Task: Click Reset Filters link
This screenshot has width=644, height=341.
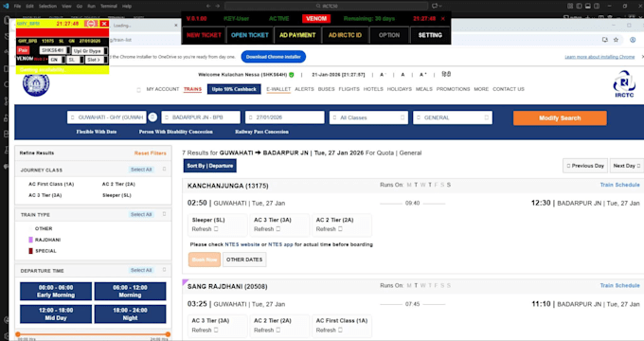Action: [x=151, y=153]
